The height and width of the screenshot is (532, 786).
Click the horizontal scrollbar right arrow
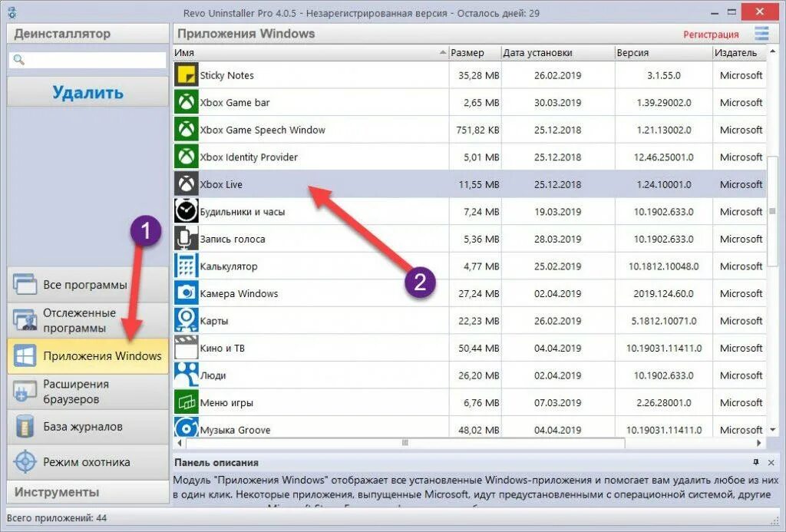point(759,443)
